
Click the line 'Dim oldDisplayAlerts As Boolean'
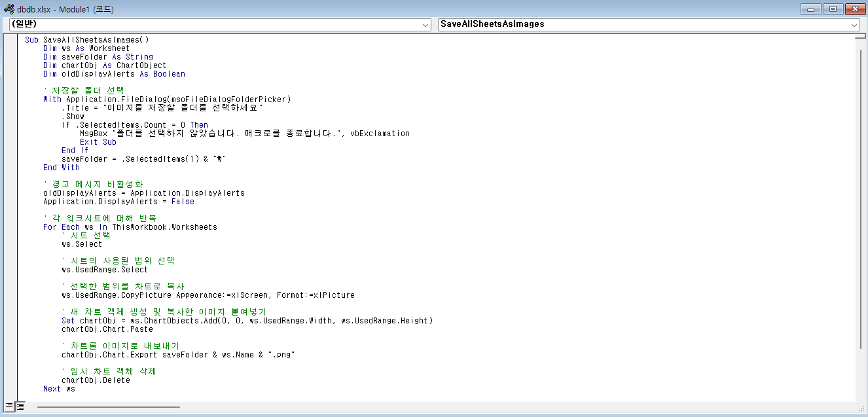click(114, 74)
